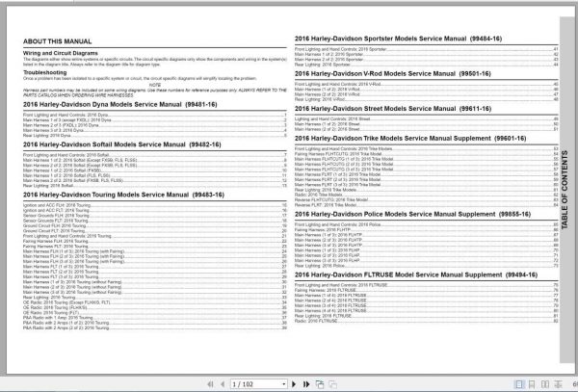Click the vertical TABLE OF CONTENTS tab
The width and height of the screenshot is (578, 392).
click(x=565, y=190)
